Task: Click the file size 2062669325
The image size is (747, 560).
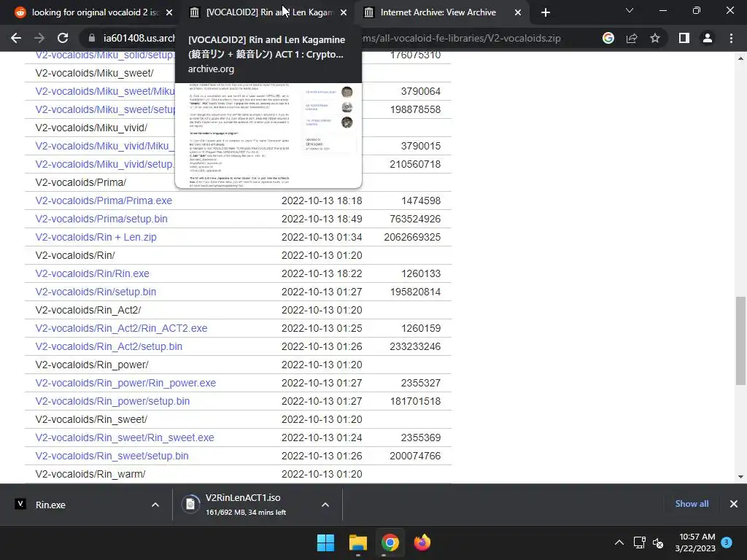Action: click(412, 237)
